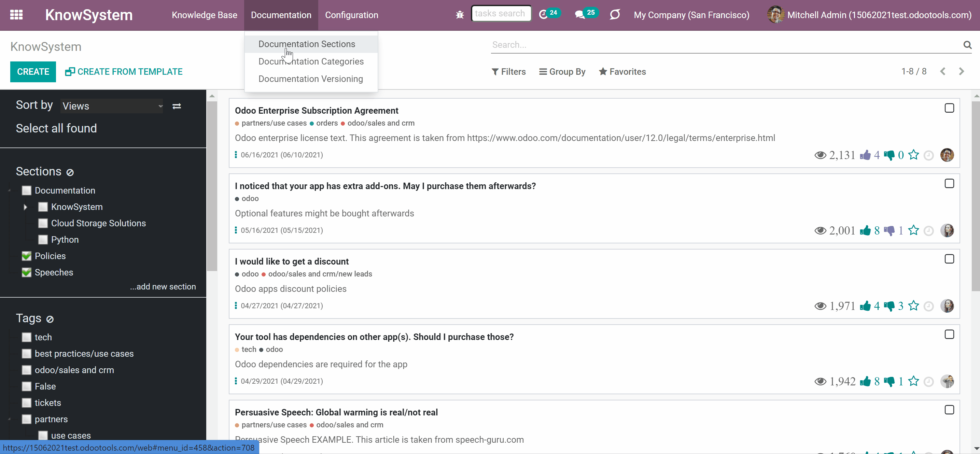980x454 pixels.
Task: Reverse the sort order arrows icon
Action: click(177, 106)
